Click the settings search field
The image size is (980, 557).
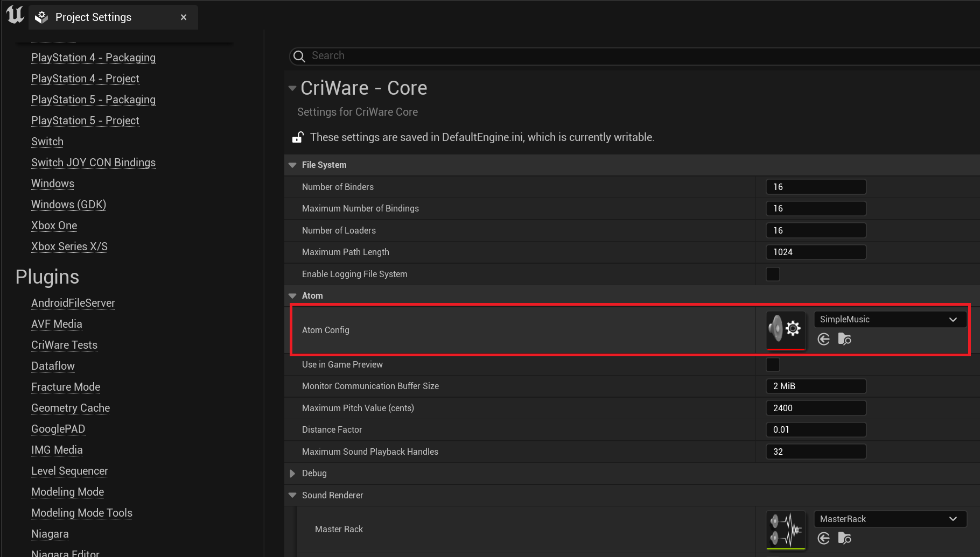(x=635, y=56)
